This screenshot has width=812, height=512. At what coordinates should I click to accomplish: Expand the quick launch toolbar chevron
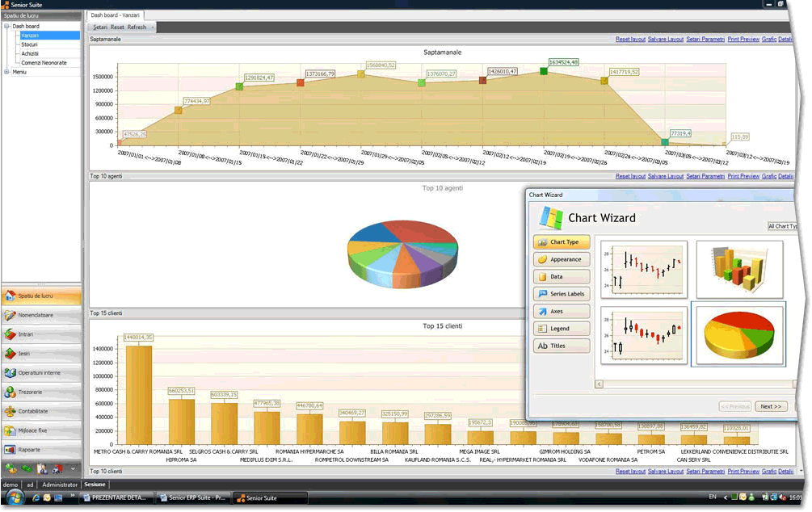point(73,468)
